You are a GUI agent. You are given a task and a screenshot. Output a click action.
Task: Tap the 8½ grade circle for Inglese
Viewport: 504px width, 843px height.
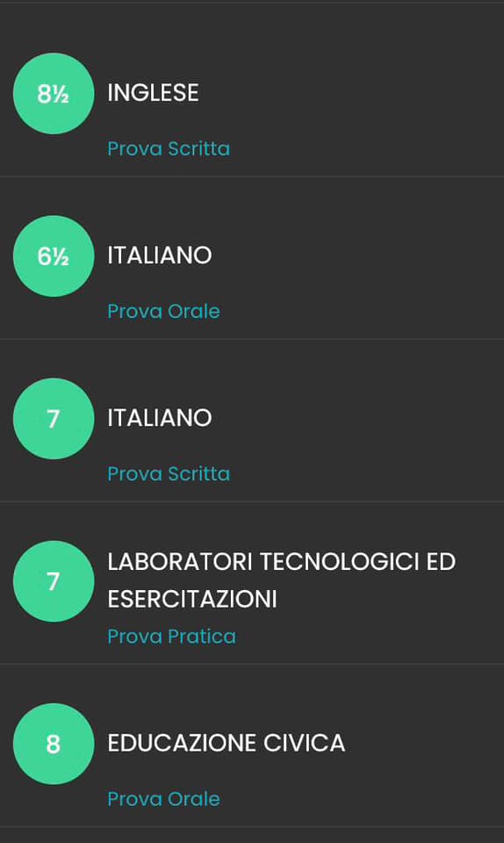coord(54,94)
